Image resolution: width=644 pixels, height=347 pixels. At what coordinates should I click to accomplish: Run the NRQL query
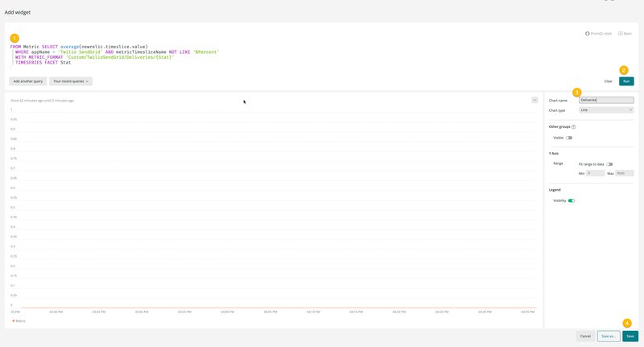(626, 81)
